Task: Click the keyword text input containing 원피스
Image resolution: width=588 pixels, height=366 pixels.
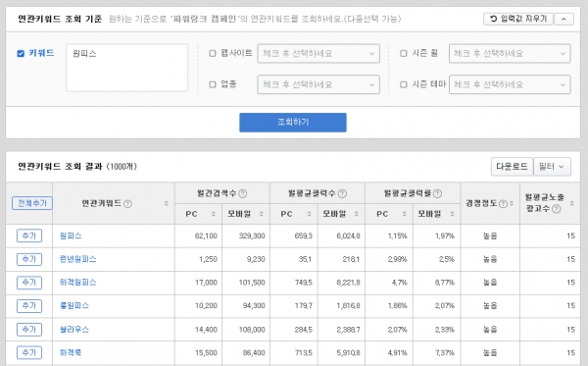Action: [126, 68]
